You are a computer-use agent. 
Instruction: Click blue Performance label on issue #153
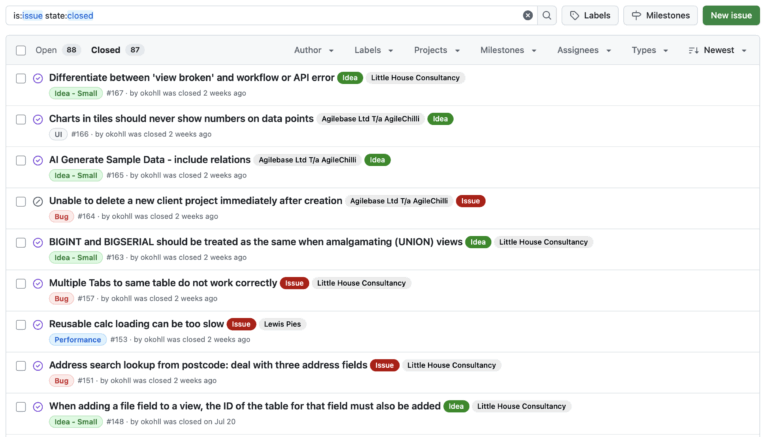coord(77,340)
